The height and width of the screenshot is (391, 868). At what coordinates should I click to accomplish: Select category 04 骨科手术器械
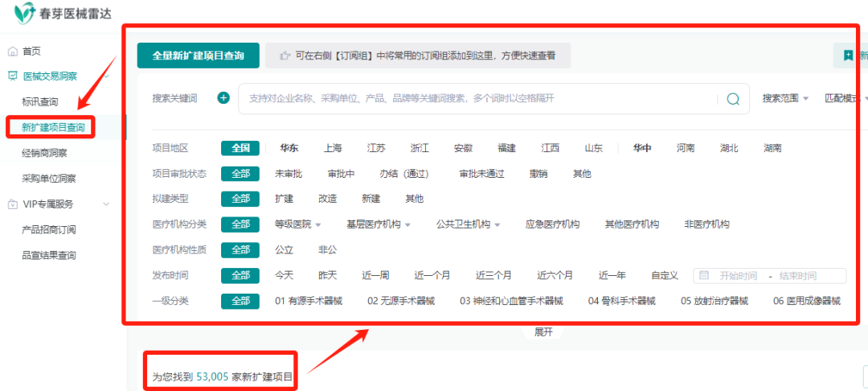(621, 301)
